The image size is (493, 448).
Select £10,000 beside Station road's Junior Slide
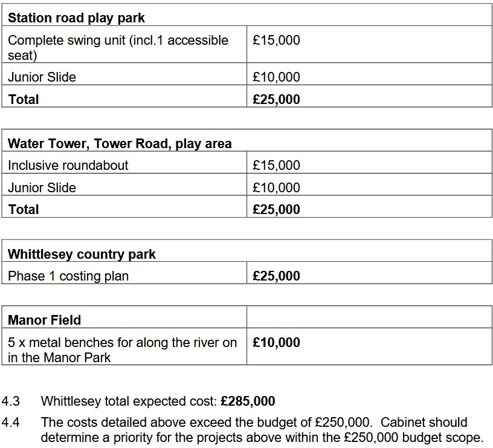276,77
